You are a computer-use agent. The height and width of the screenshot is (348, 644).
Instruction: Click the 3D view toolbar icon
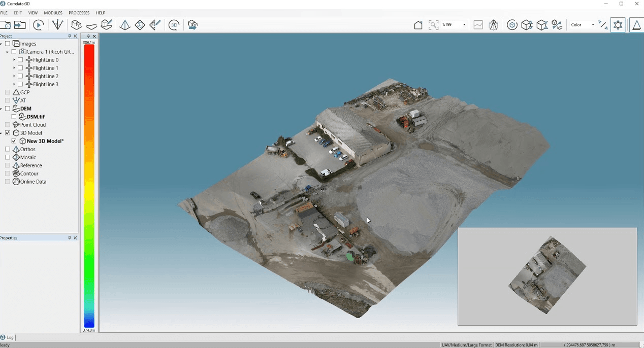tap(174, 24)
